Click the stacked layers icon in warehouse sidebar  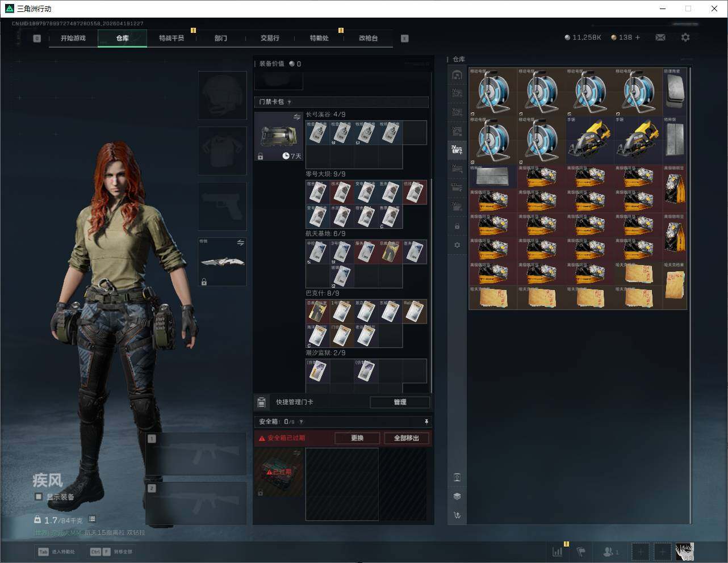(x=457, y=496)
